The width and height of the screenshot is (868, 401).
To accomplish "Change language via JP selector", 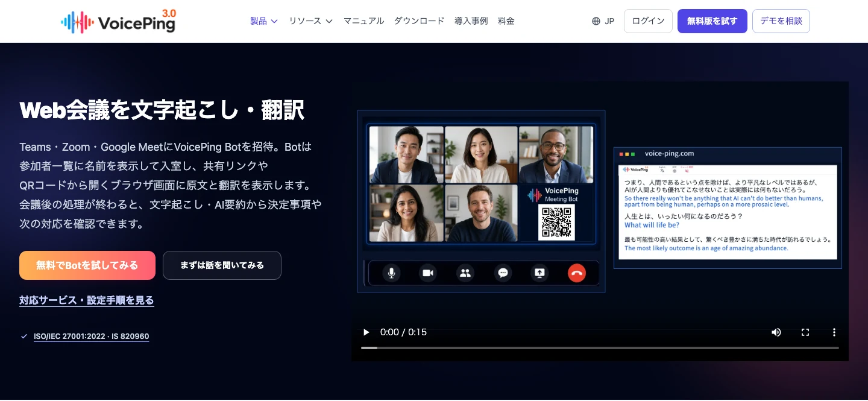I will click(x=603, y=21).
